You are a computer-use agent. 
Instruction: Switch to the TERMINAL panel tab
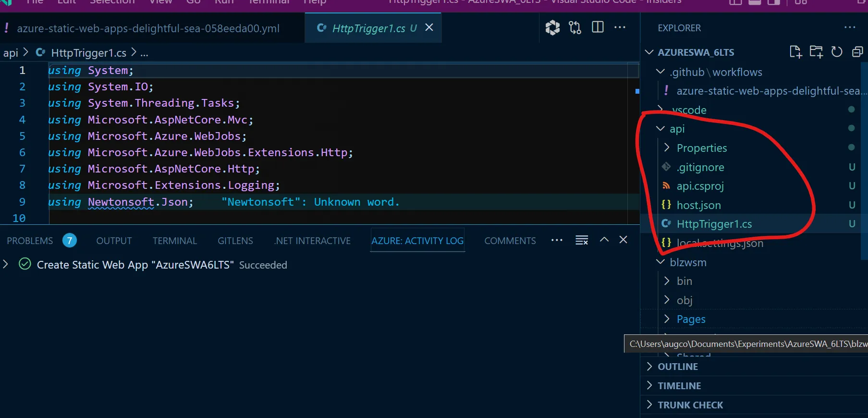click(x=175, y=241)
